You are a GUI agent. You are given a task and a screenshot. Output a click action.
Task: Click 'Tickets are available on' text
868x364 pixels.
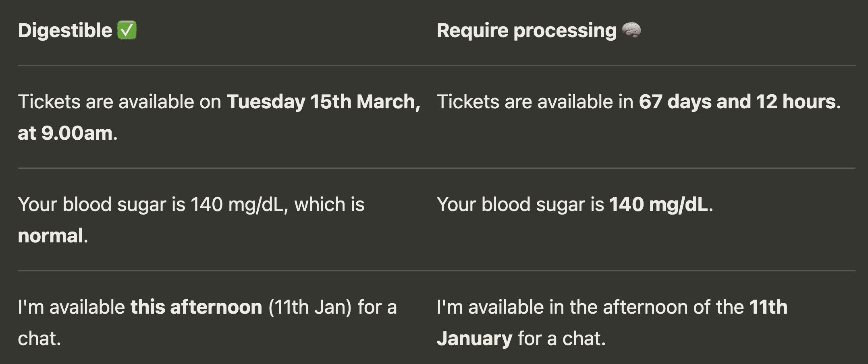pyautogui.click(x=119, y=102)
